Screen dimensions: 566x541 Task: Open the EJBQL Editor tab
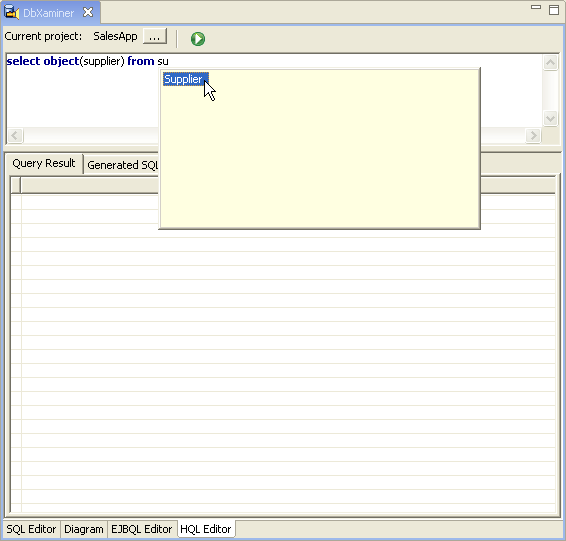(x=142, y=529)
